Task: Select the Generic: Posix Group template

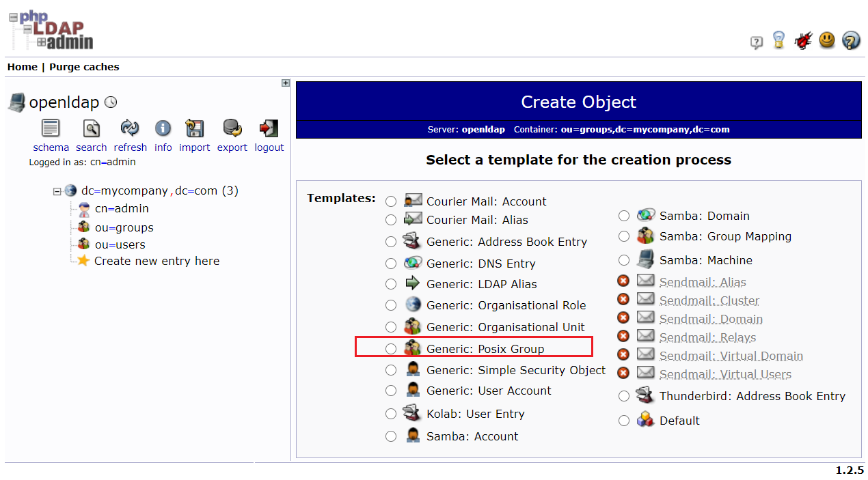Action: (x=390, y=348)
